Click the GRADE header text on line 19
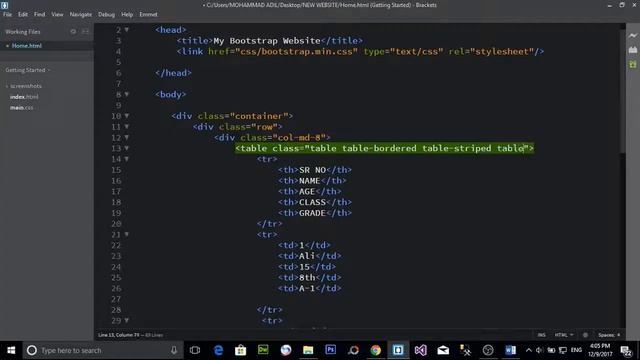Image resolution: width=640 pixels, height=360 pixels. tap(312, 213)
